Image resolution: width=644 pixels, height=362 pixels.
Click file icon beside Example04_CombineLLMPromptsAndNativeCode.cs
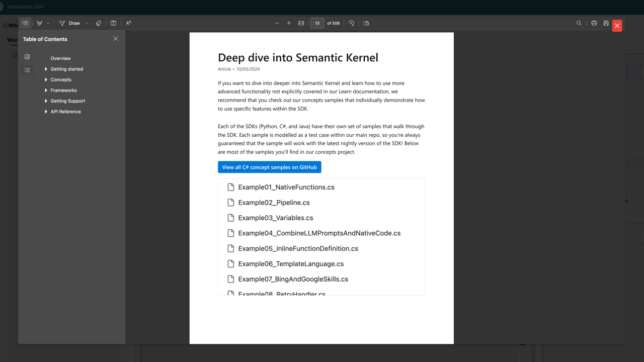[x=231, y=233]
